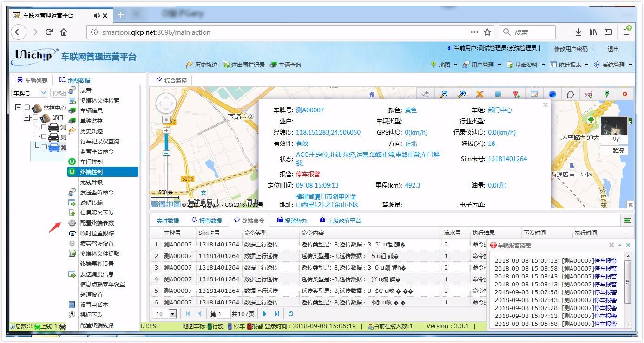
Task: Click the alarm message list scrollbar
Action: (x=628, y=281)
